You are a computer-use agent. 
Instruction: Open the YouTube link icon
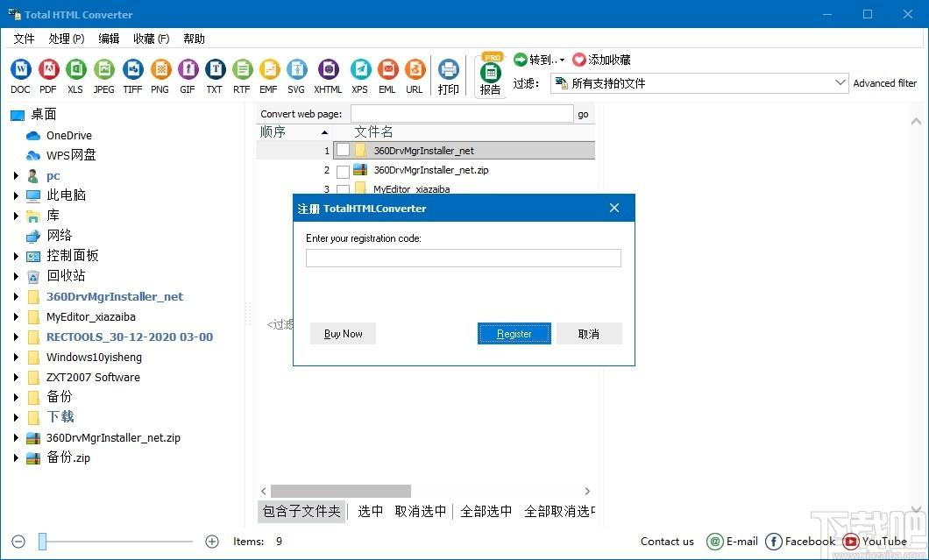point(851,541)
